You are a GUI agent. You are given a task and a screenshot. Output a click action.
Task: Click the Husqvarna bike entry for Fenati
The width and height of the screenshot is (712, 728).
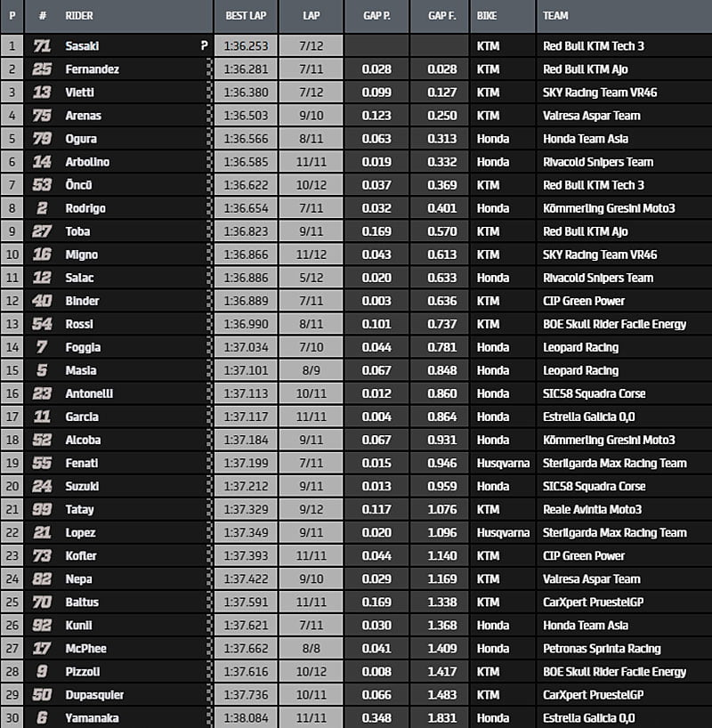(x=503, y=463)
